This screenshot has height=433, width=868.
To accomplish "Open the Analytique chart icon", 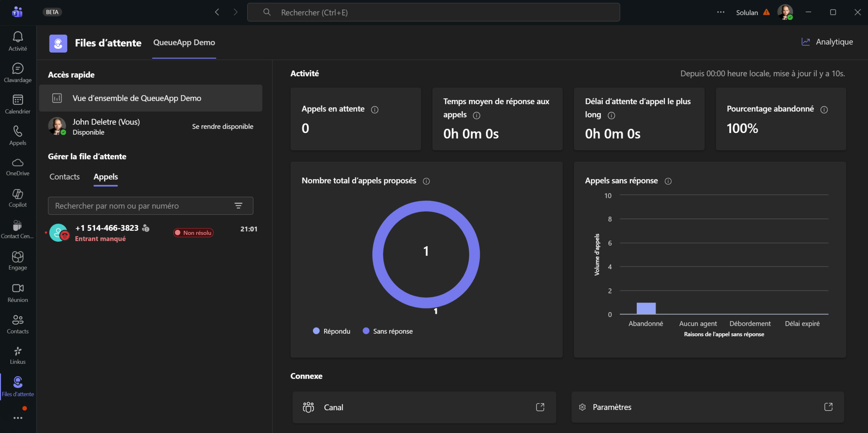I will pyautogui.click(x=806, y=42).
